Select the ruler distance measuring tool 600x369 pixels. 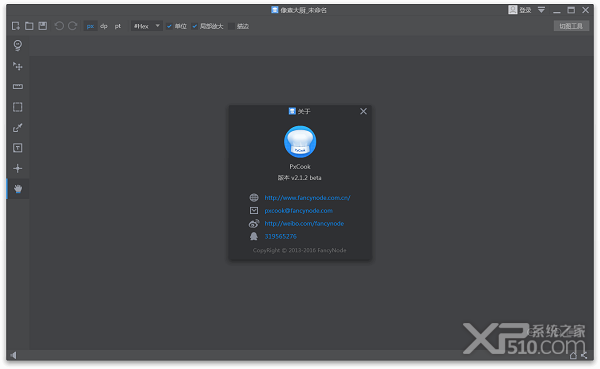click(18, 87)
